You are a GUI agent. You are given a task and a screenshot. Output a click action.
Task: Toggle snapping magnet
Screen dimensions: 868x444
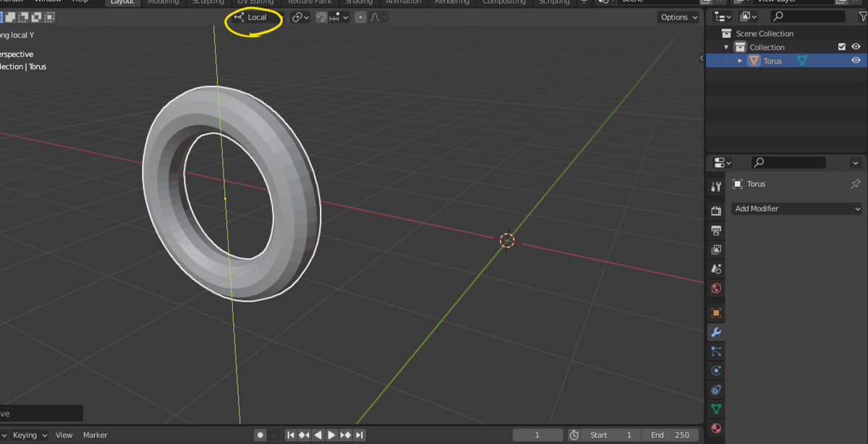(x=321, y=17)
